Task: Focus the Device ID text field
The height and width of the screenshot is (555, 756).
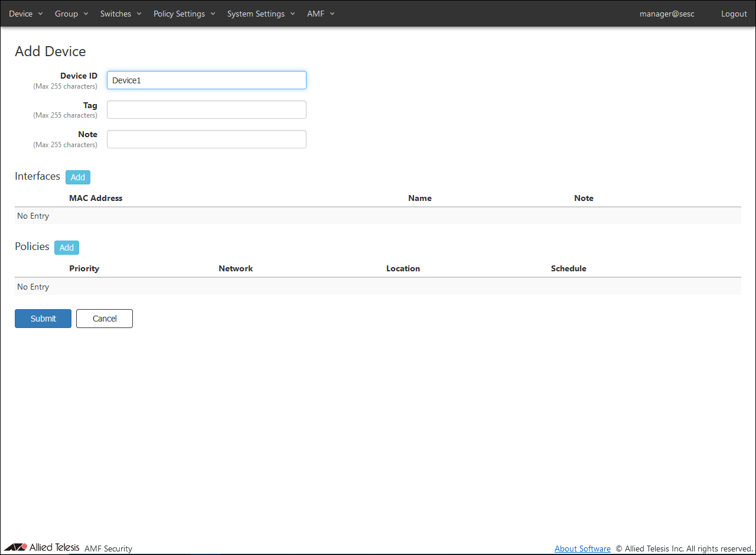Action: (x=207, y=80)
